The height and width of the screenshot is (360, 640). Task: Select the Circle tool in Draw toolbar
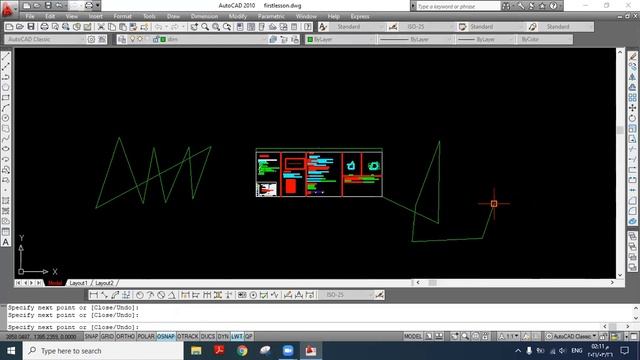(6, 118)
